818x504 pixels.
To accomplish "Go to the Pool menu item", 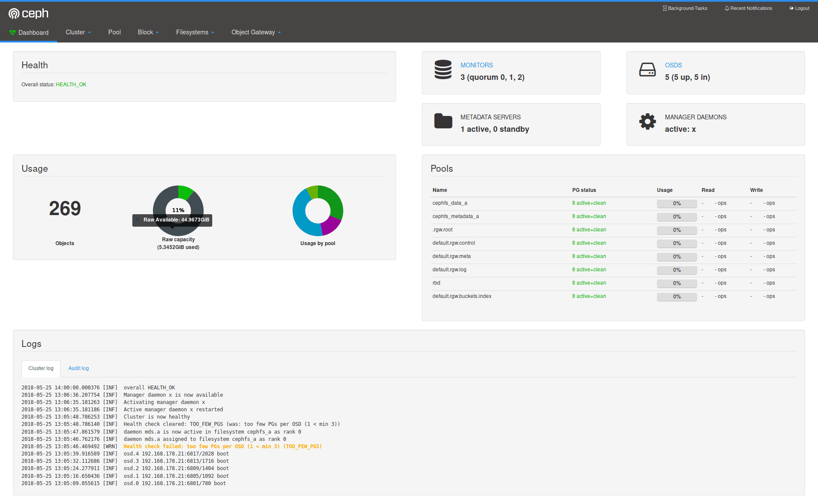I will pos(114,32).
